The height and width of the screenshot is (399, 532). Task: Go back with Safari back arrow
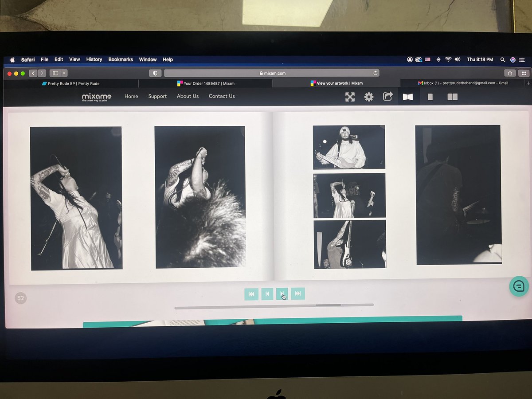point(33,73)
